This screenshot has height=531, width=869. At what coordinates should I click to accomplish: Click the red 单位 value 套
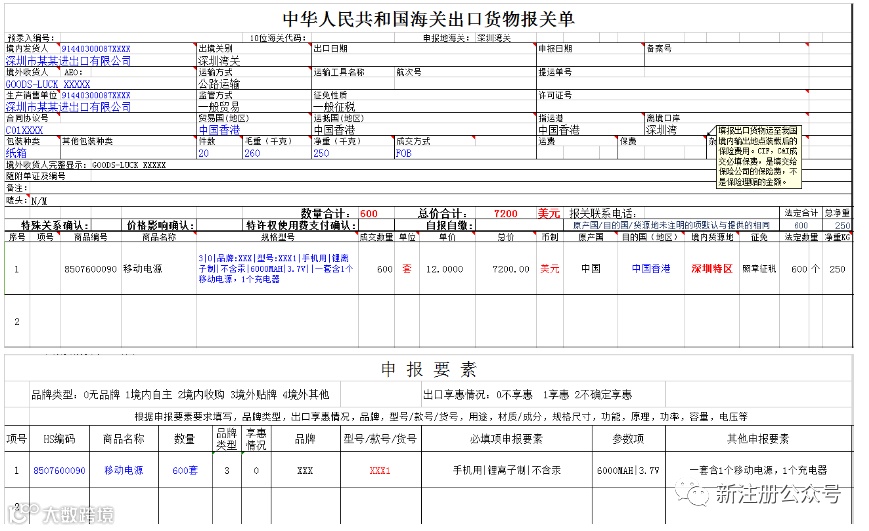[407, 269]
